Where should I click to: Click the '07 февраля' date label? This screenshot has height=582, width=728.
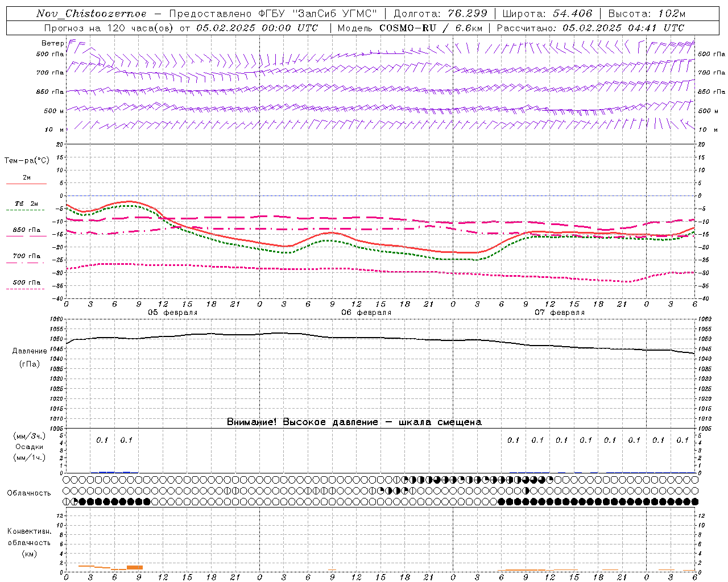tap(560, 313)
